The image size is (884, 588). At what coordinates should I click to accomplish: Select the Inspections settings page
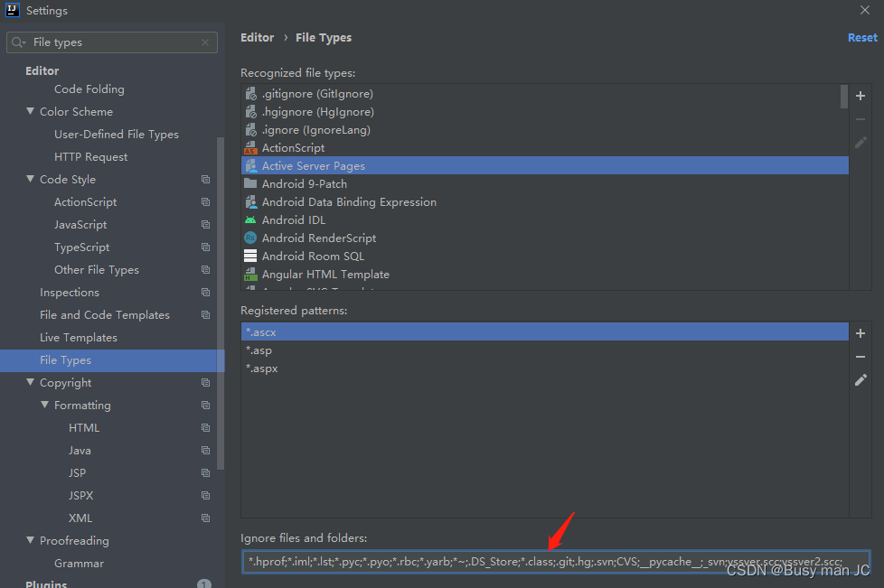pos(70,292)
